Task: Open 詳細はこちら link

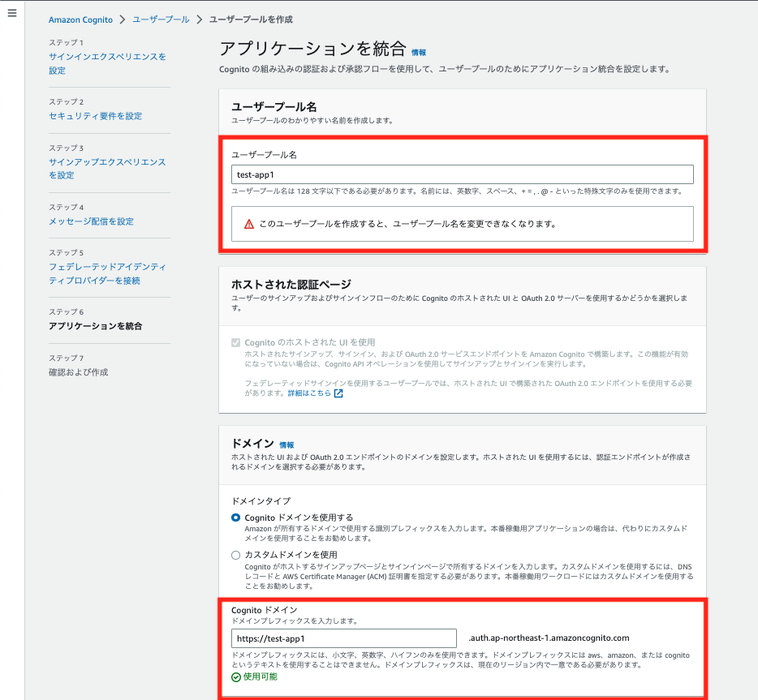Action: point(309,393)
